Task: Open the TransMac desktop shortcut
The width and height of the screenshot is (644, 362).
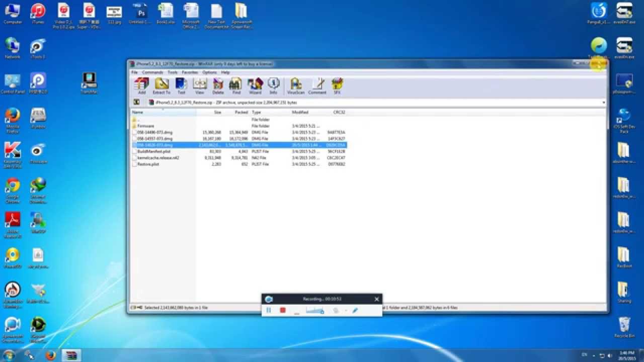Action: click(x=89, y=83)
